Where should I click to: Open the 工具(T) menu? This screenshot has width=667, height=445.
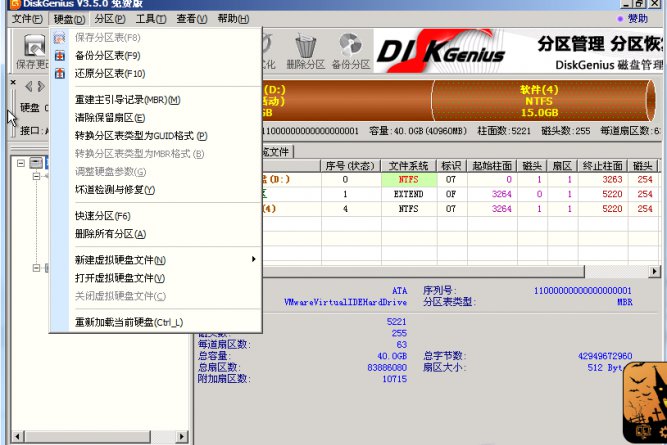tap(151, 19)
